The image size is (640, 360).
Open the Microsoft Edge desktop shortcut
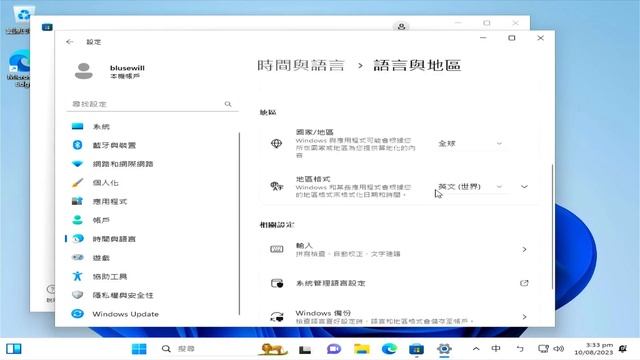(x=19, y=69)
